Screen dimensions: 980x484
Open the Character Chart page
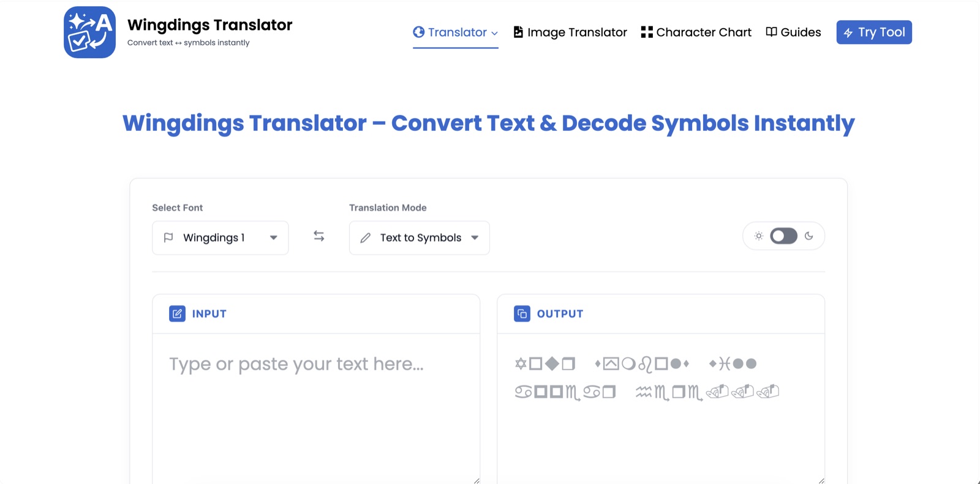click(x=696, y=32)
